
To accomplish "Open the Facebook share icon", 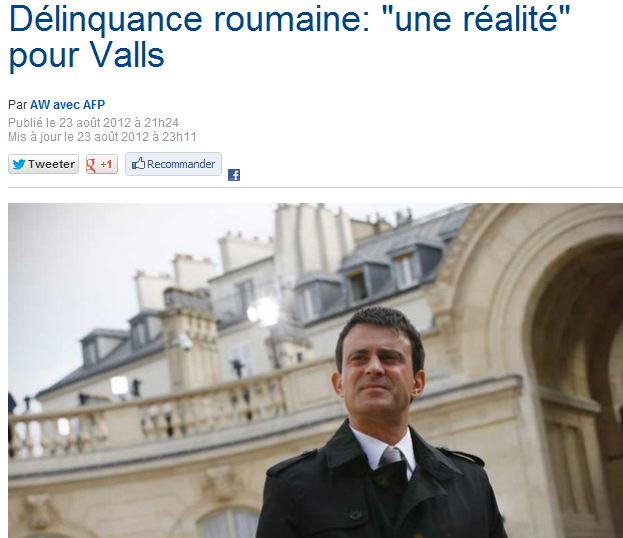I will point(234,175).
